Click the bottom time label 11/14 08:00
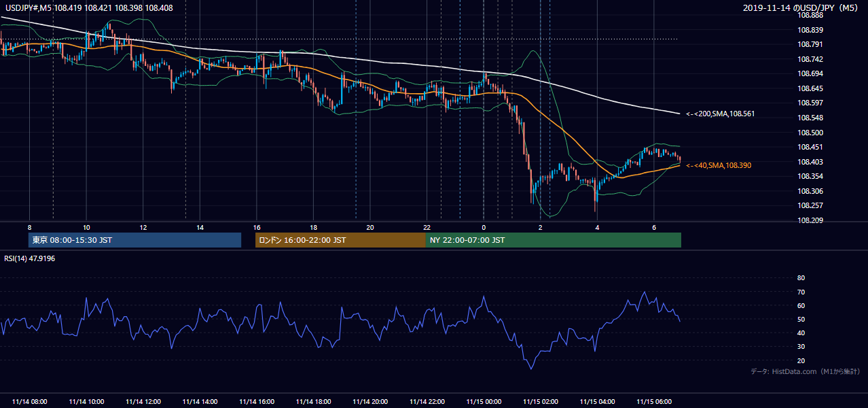The width and height of the screenshot is (868, 408). 29,402
